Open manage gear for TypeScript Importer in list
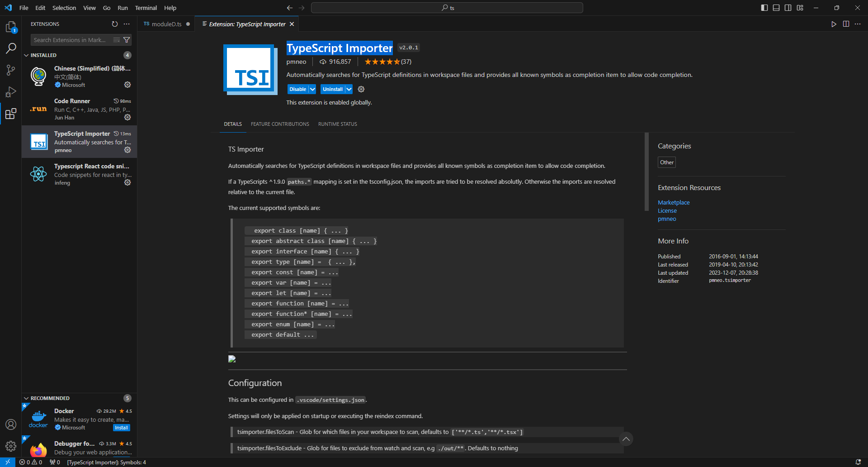The height and width of the screenshot is (467, 868). pyautogui.click(x=127, y=150)
